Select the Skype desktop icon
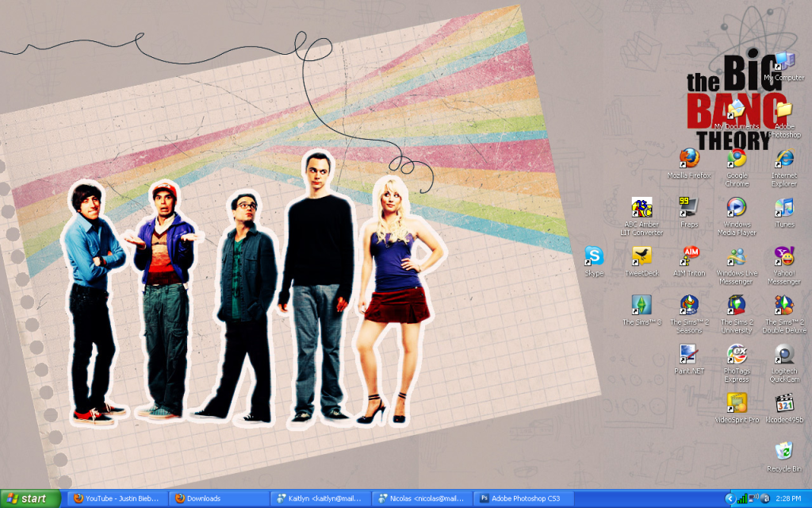This screenshot has width=812, height=508. pos(594,261)
